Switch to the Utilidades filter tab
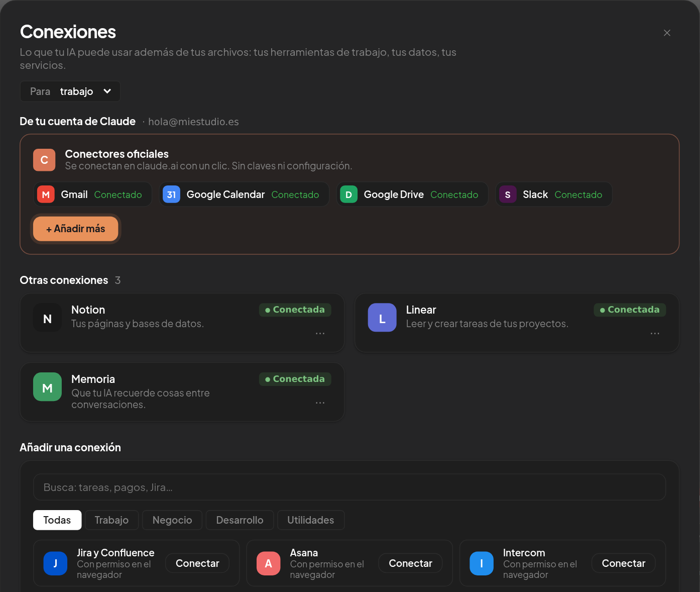 coord(311,520)
